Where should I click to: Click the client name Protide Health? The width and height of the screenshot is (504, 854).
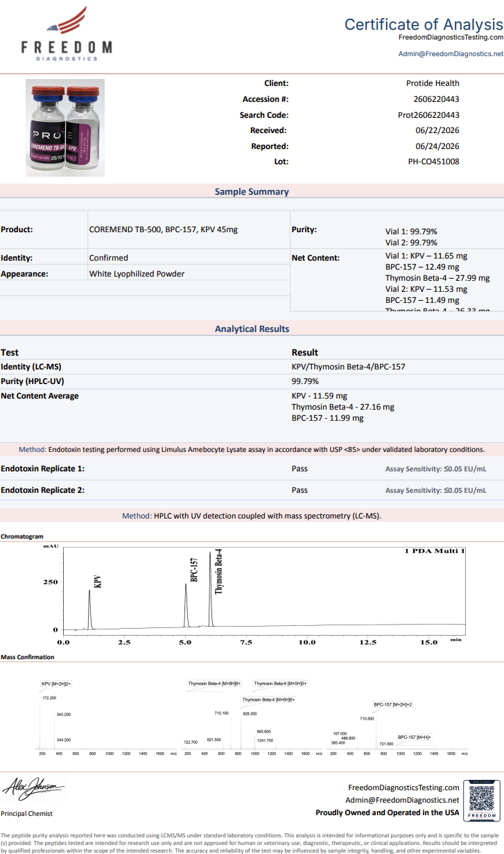[433, 83]
